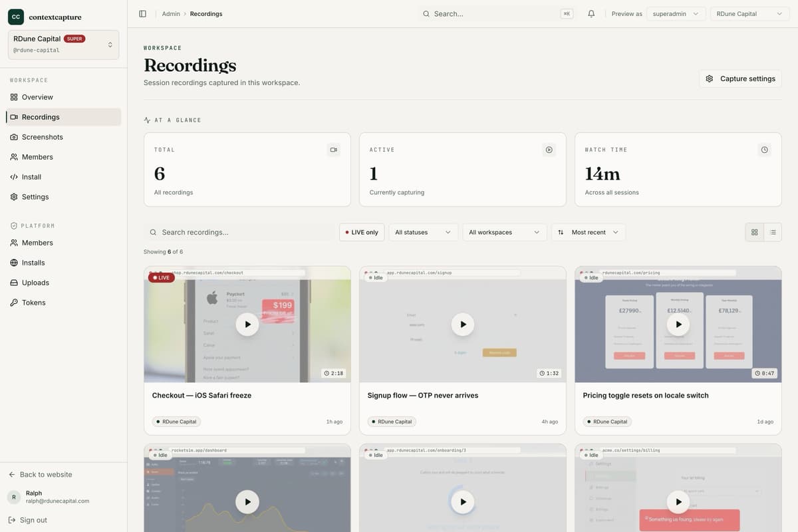798x532 pixels.
Task: Click RDune Capital tag on Signup card
Action: click(x=392, y=422)
